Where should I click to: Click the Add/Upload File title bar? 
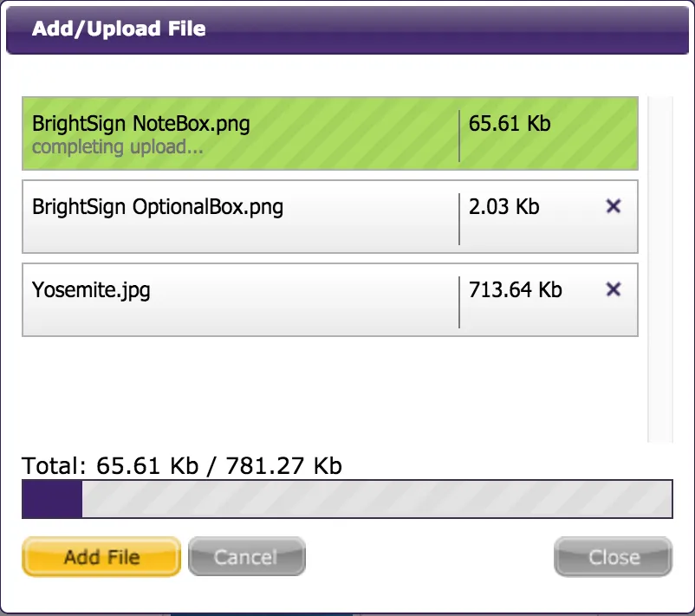(x=347, y=29)
